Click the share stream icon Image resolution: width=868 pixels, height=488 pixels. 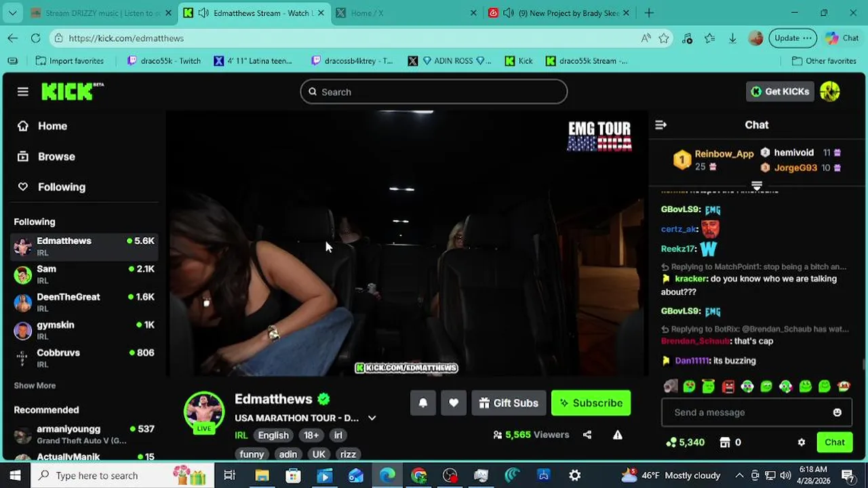[x=587, y=435]
